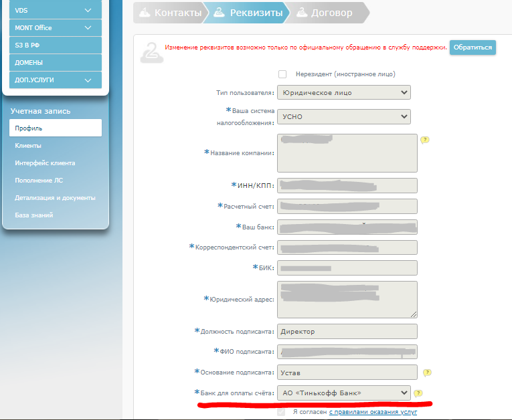Toggle the Нерезидент checkbox

282,74
